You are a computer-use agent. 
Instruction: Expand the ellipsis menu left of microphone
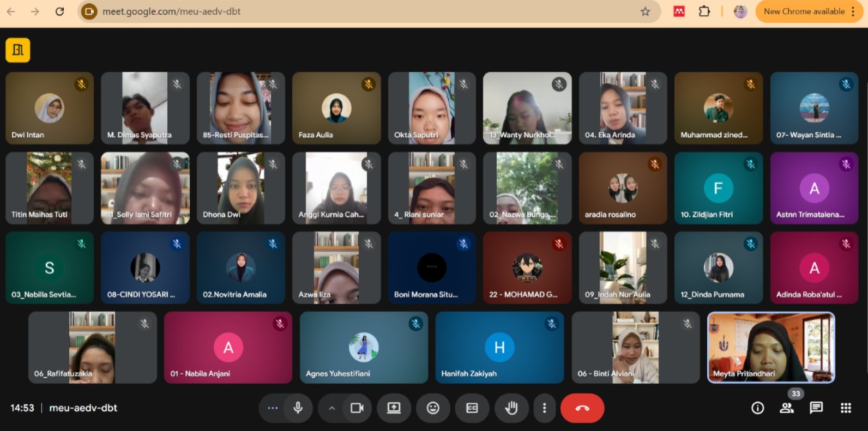[273, 408]
